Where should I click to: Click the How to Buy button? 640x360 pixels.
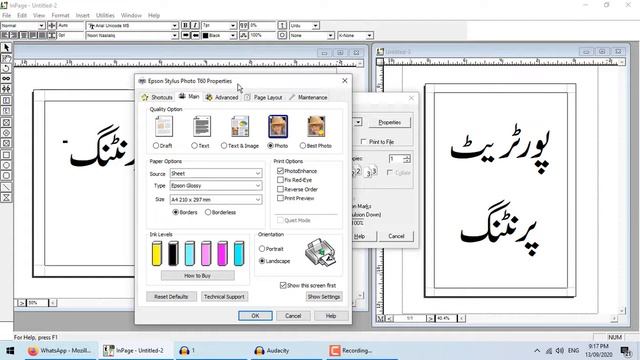(x=198, y=276)
